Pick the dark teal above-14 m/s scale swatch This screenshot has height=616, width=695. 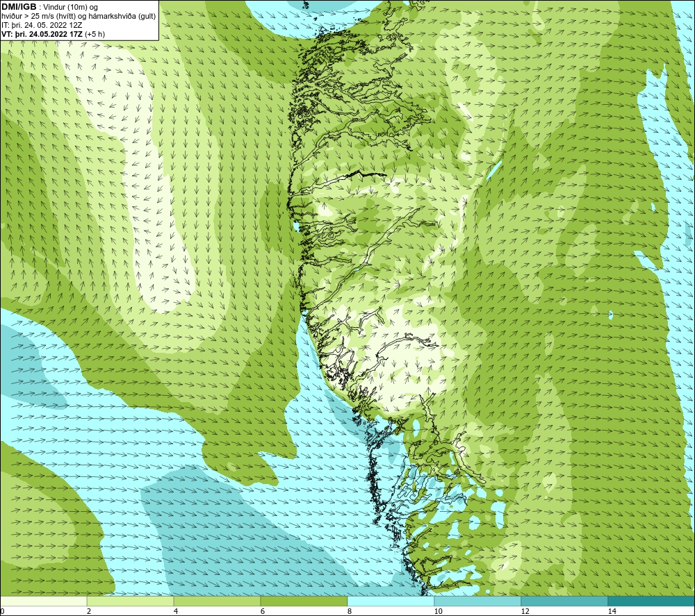coord(651,601)
